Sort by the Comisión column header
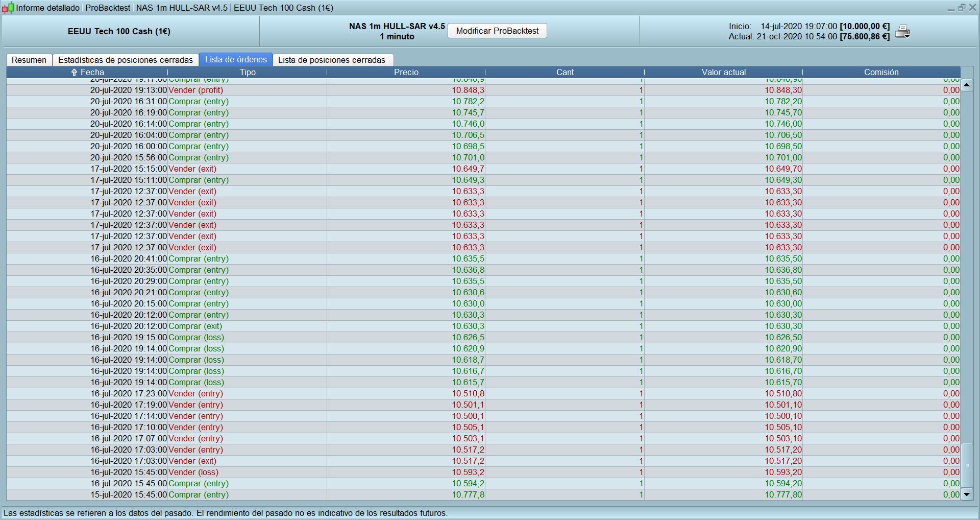 point(881,73)
